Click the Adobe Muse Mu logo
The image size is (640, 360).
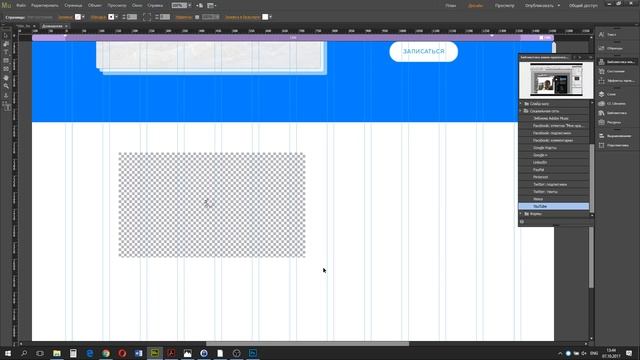click(x=6, y=5)
